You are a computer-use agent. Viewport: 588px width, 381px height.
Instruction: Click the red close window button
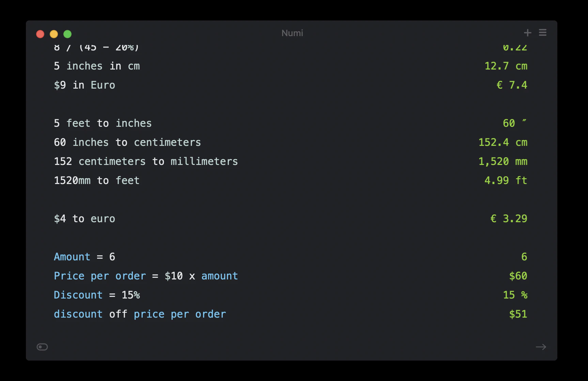pos(40,34)
